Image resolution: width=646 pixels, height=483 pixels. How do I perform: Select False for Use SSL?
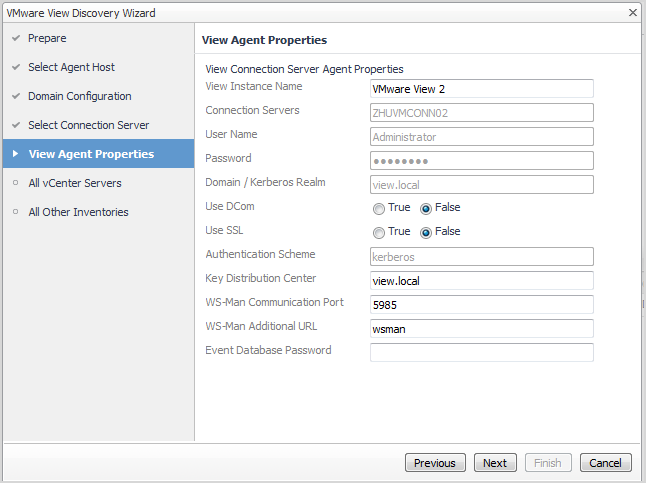426,232
